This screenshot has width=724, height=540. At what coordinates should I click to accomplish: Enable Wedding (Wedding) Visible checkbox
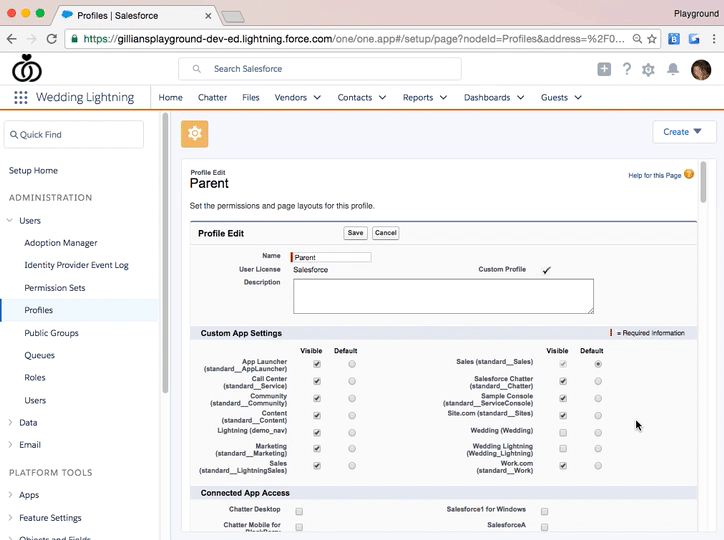coord(563,433)
